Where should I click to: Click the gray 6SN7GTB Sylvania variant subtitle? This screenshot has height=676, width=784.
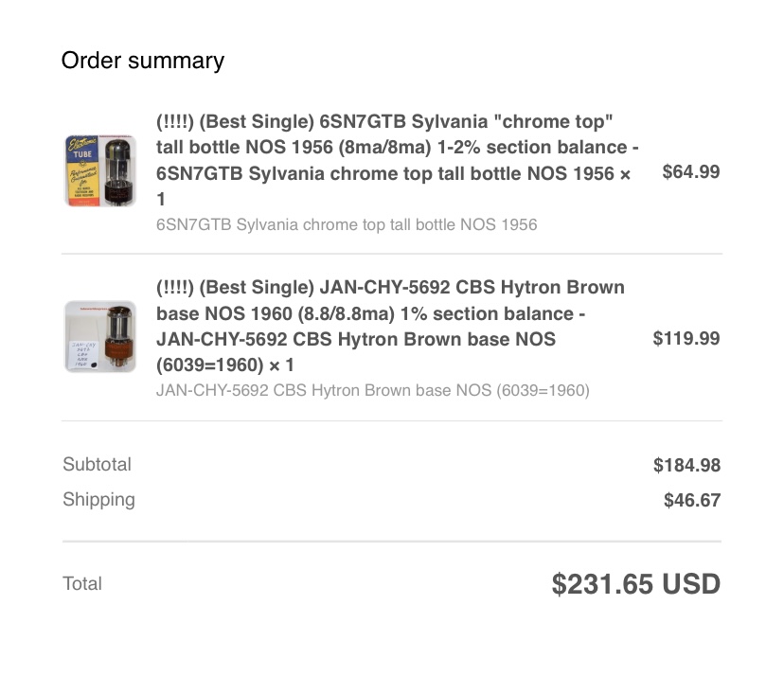tap(347, 224)
